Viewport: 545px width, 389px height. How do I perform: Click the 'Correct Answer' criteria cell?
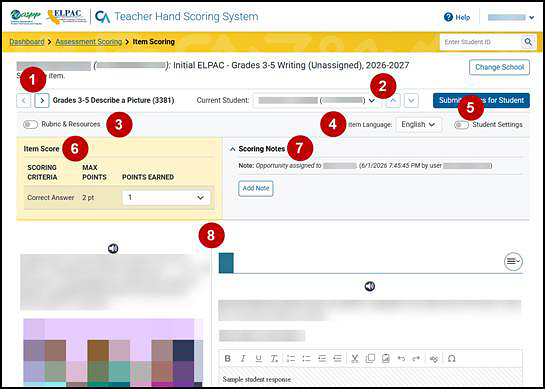[51, 197]
